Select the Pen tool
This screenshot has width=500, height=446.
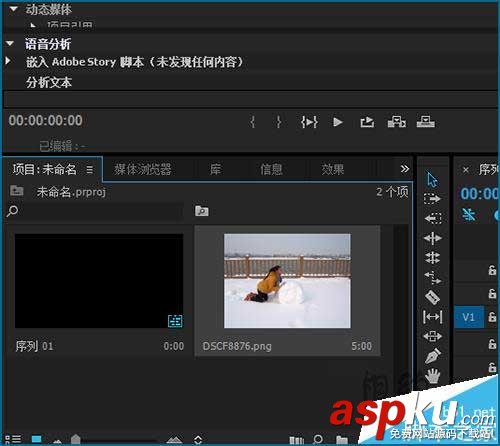click(433, 356)
